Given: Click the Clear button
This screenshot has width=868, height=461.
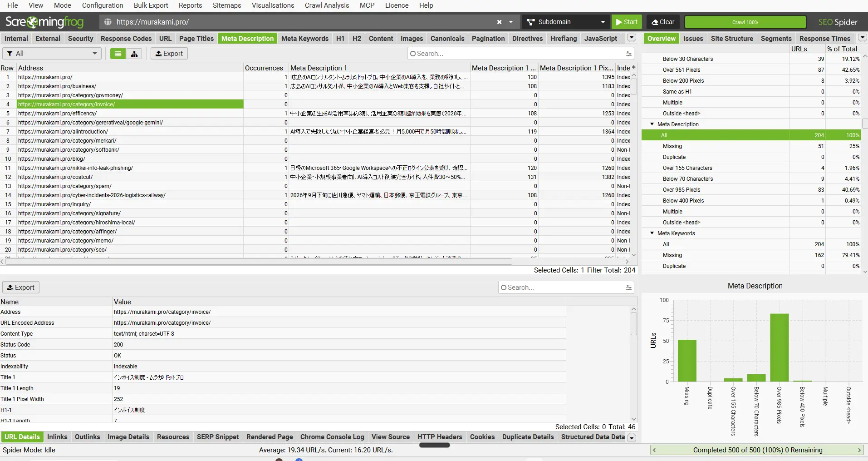Looking at the screenshot, I should click(x=663, y=22).
